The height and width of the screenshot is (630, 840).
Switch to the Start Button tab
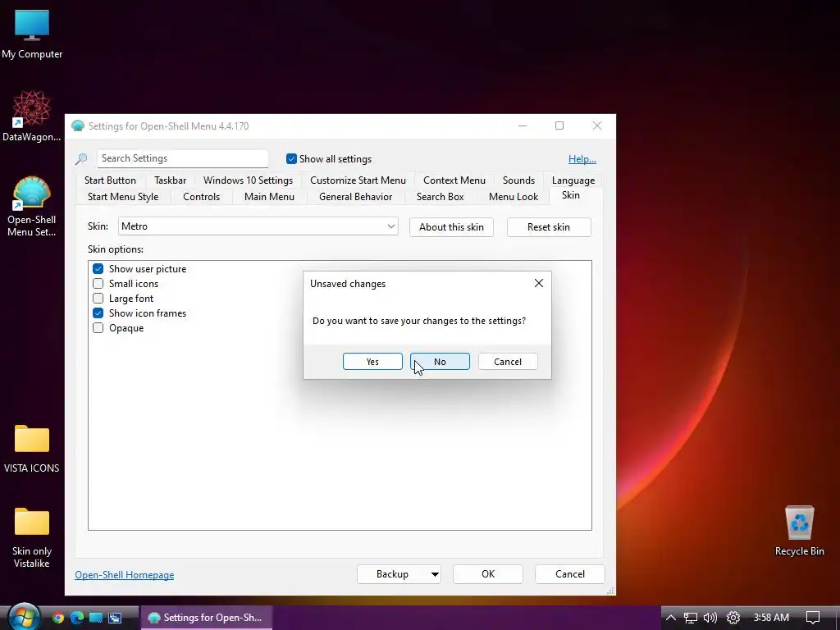110,180
